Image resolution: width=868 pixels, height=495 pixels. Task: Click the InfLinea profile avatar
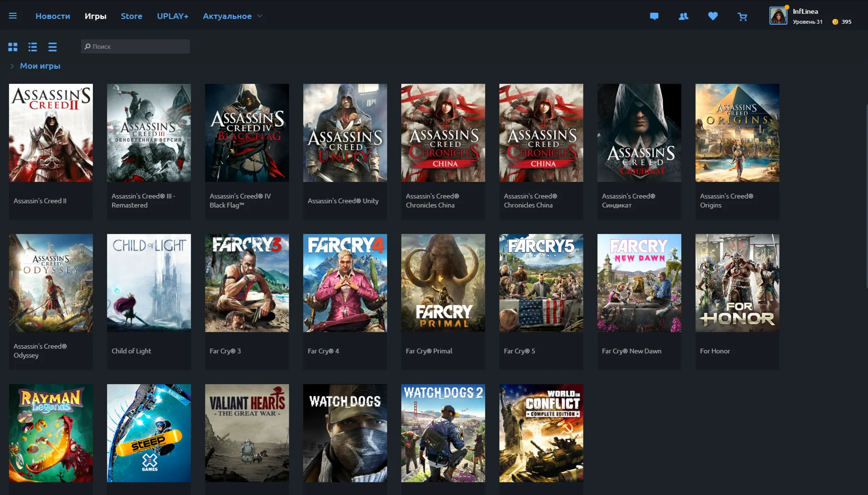(778, 15)
